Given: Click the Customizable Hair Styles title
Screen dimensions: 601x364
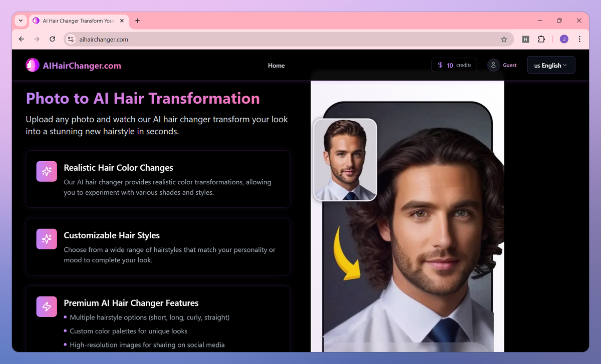Looking at the screenshot, I should 112,235.
